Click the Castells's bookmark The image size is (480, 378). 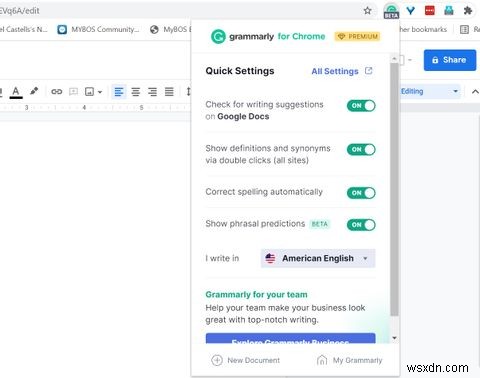[x=23, y=30]
